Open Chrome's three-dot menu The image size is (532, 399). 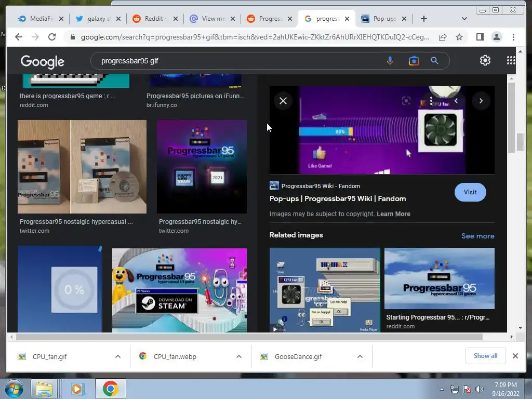click(x=513, y=37)
